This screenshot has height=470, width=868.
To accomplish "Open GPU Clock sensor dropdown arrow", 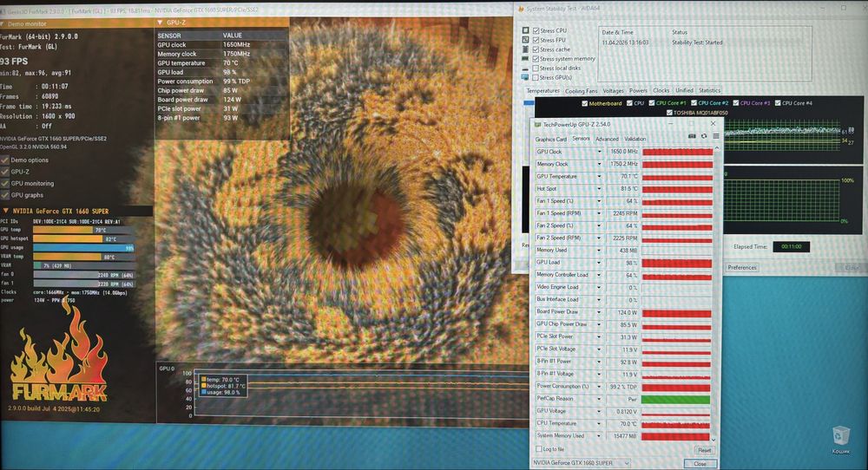I will 599,152.
